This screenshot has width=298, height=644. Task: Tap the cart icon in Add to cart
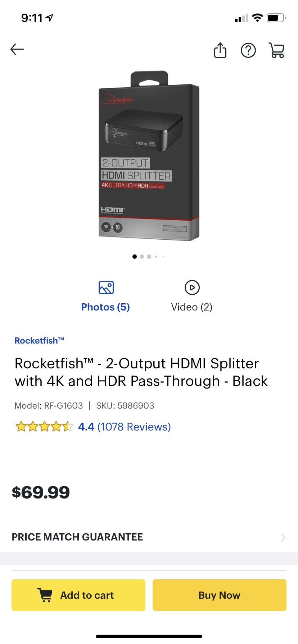coord(45,595)
